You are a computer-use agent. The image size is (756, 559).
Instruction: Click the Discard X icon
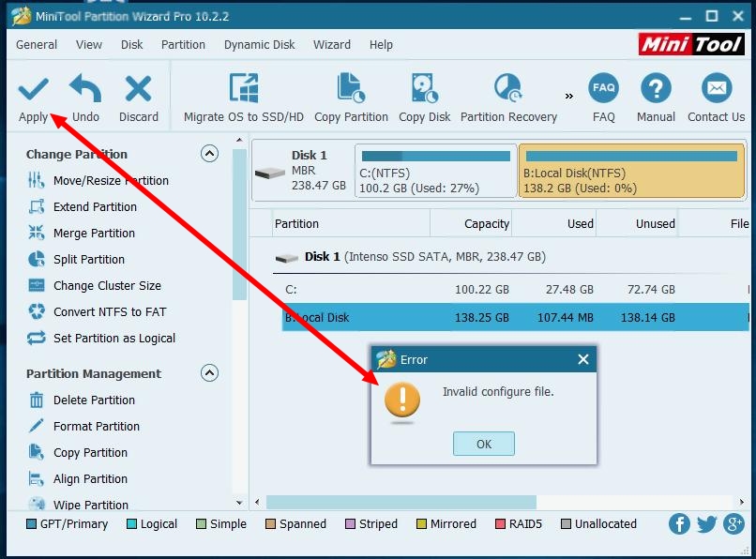[x=139, y=89]
